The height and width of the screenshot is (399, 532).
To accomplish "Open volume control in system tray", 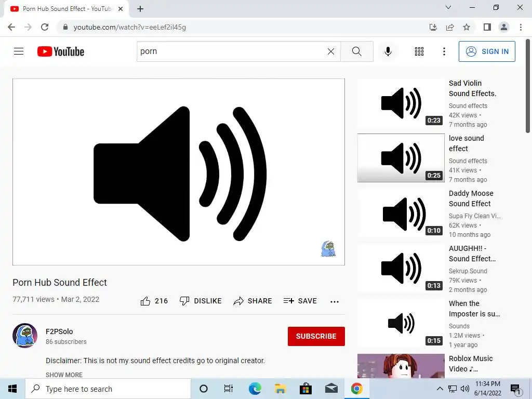I will [465, 389].
